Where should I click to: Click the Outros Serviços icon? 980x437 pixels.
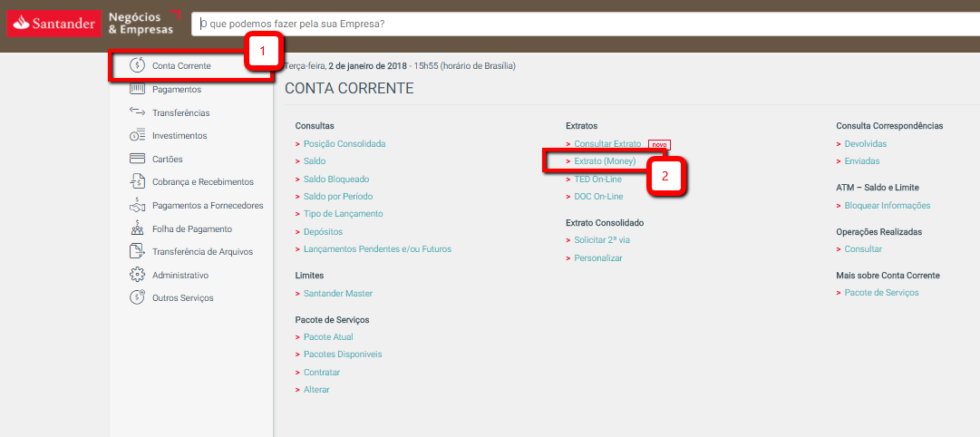point(137,297)
